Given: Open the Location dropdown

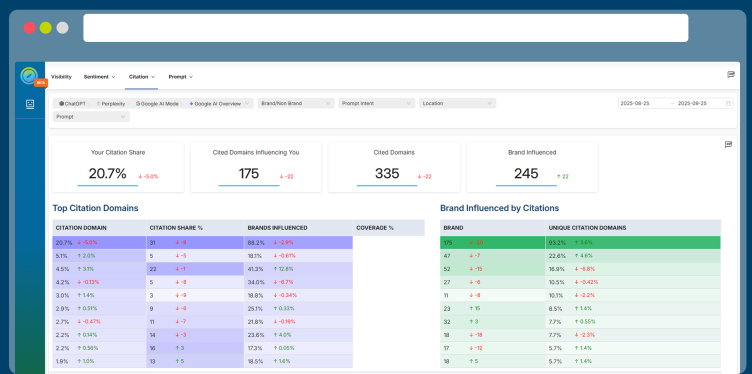Looking at the screenshot, I should point(458,103).
